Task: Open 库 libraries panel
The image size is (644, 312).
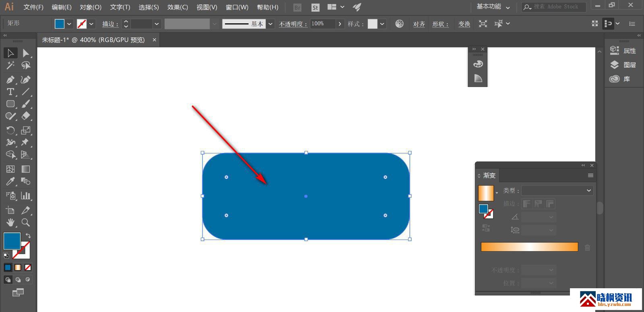Action: [620, 79]
